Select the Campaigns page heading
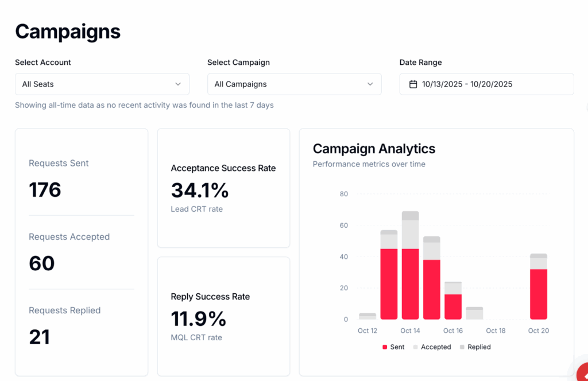This screenshot has height=381, width=588. 67,32
